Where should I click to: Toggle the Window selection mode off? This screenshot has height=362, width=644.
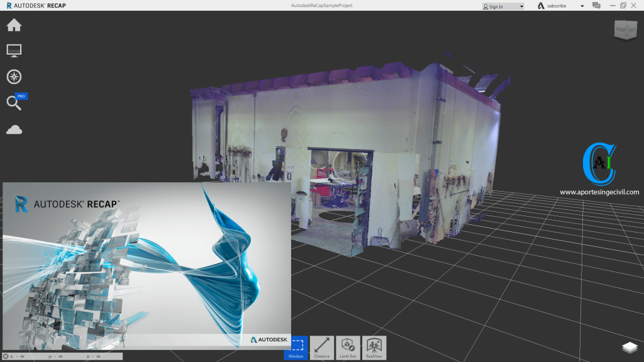coord(296,346)
